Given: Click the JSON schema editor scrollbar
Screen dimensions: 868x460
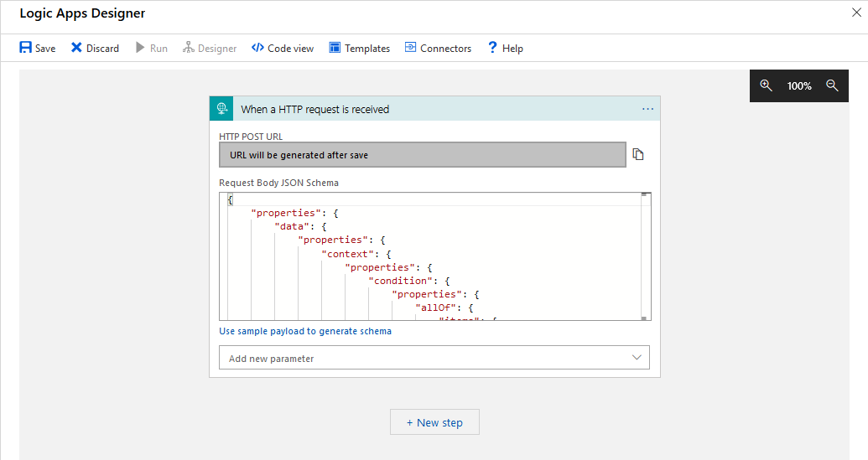Looking at the screenshot, I should [x=646, y=256].
